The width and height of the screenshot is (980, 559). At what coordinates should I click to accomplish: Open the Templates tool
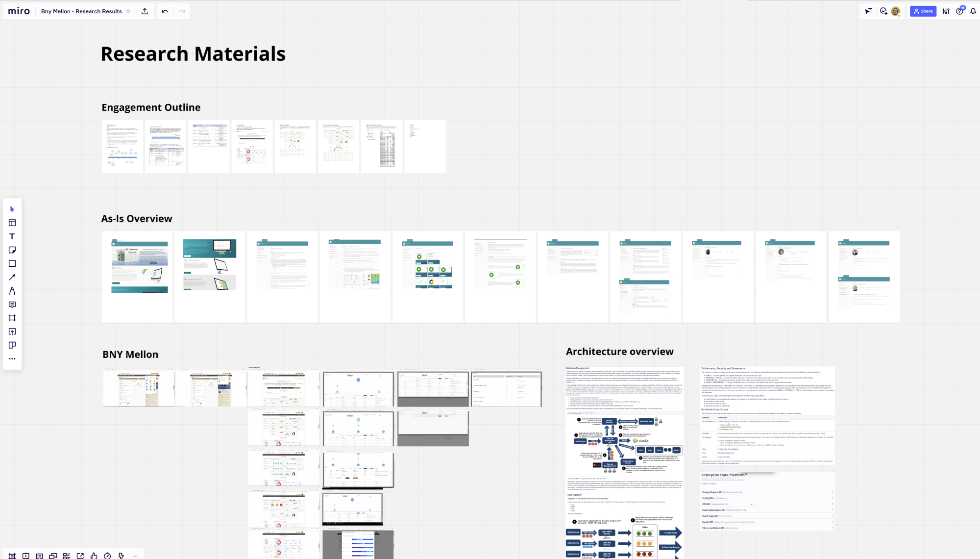(12, 223)
